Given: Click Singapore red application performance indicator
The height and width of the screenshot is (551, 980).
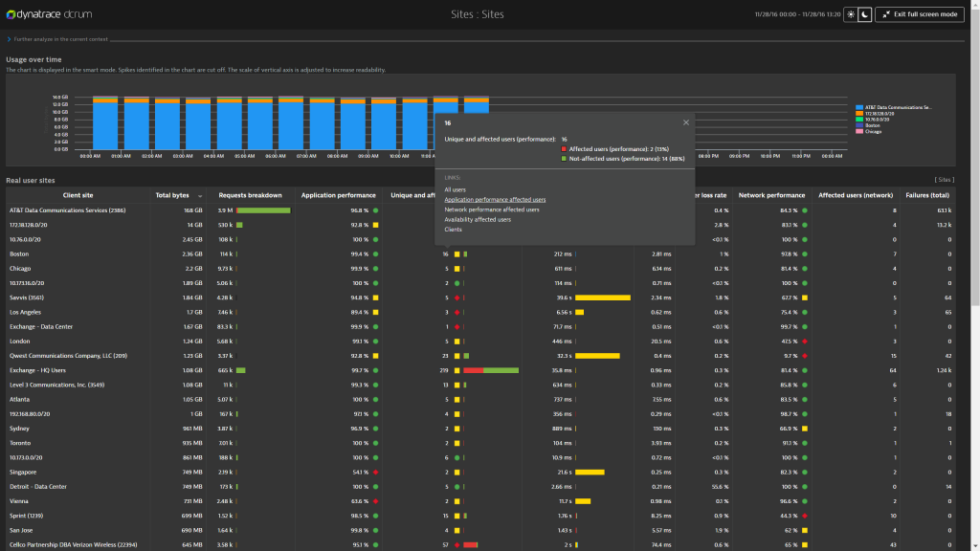Looking at the screenshot, I should 375,473.
